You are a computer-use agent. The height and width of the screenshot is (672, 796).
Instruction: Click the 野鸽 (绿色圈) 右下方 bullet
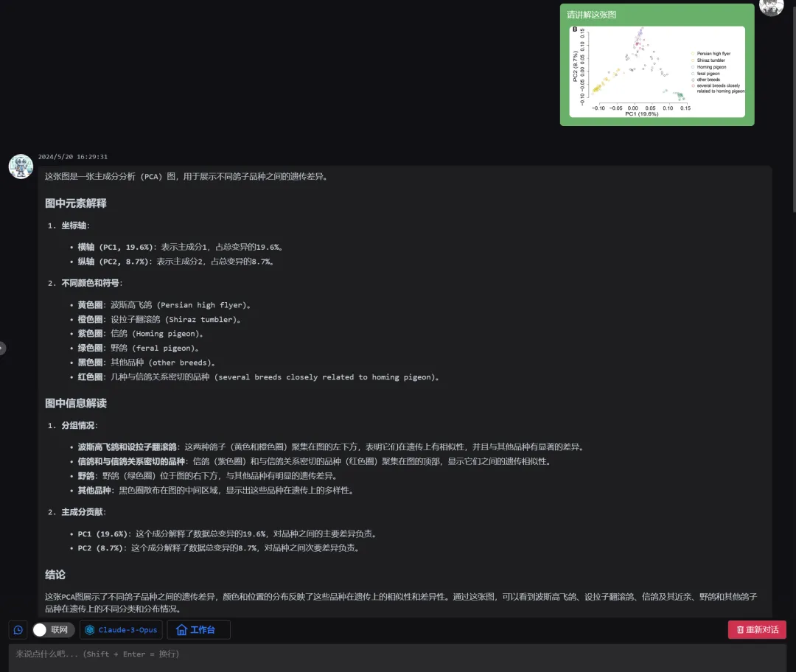point(208,476)
